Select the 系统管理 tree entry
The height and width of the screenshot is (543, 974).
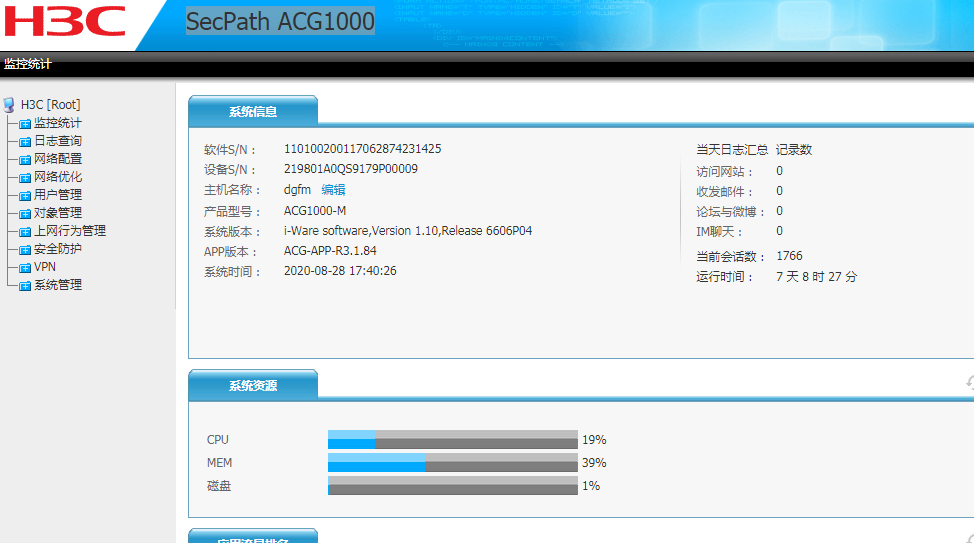point(58,285)
